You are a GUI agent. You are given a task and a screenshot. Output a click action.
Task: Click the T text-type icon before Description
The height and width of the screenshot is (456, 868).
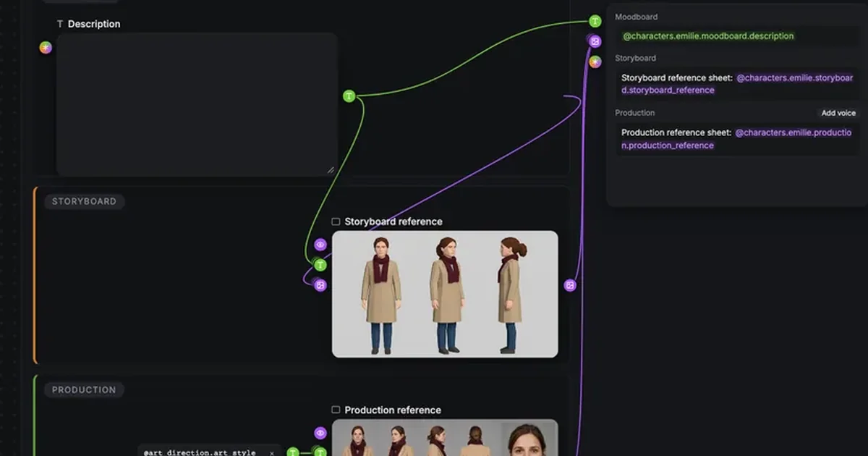[x=60, y=24]
